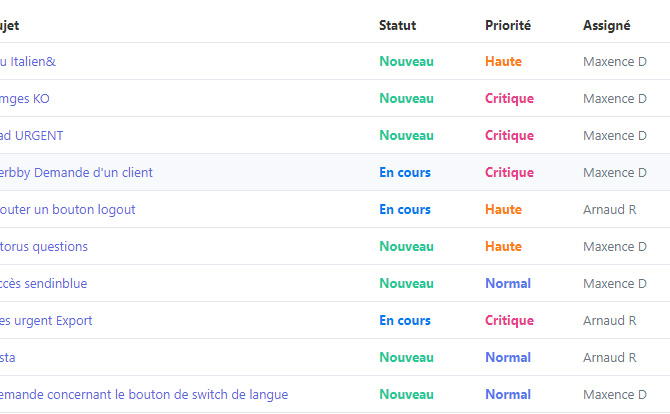The width and height of the screenshot is (670, 414).
Task: Click 'Nouveau' status of Italien& ticket
Action: [x=406, y=62]
